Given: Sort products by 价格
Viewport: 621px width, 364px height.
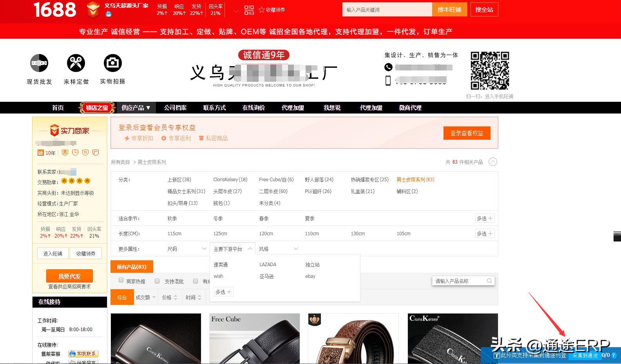Looking at the screenshot, I should pyautogui.click(x=170, y=297).
